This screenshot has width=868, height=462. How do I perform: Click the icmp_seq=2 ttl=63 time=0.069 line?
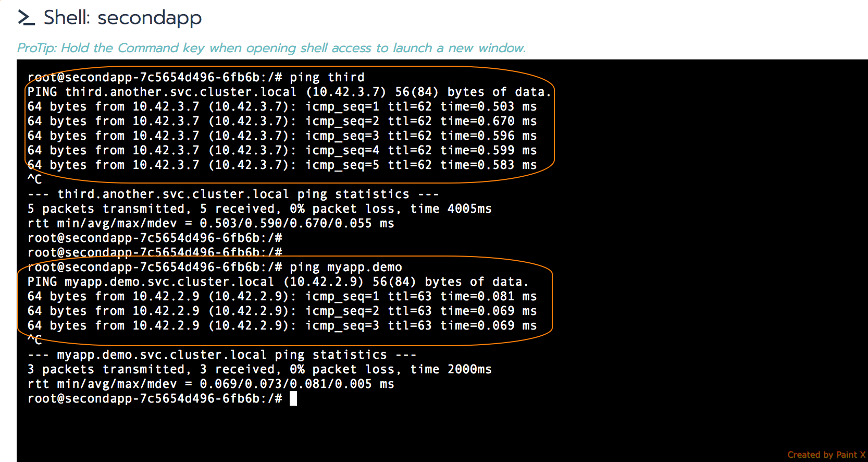pos(282,311)
